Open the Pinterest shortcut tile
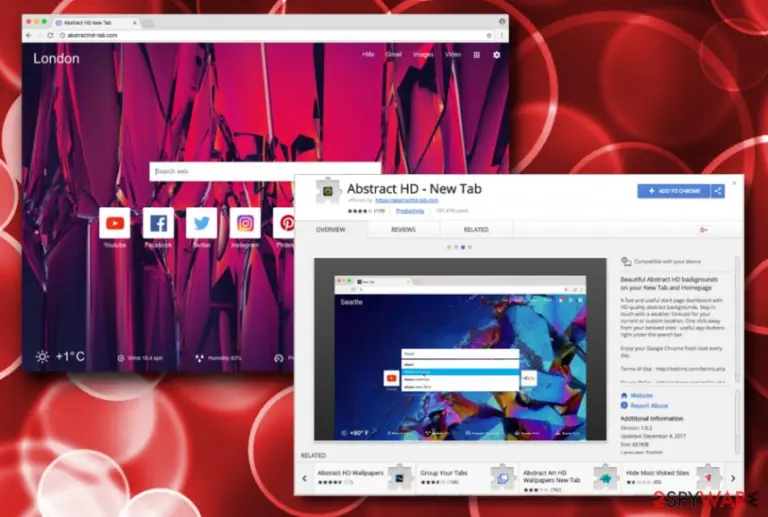768x517 pixels. coord(284,223)
